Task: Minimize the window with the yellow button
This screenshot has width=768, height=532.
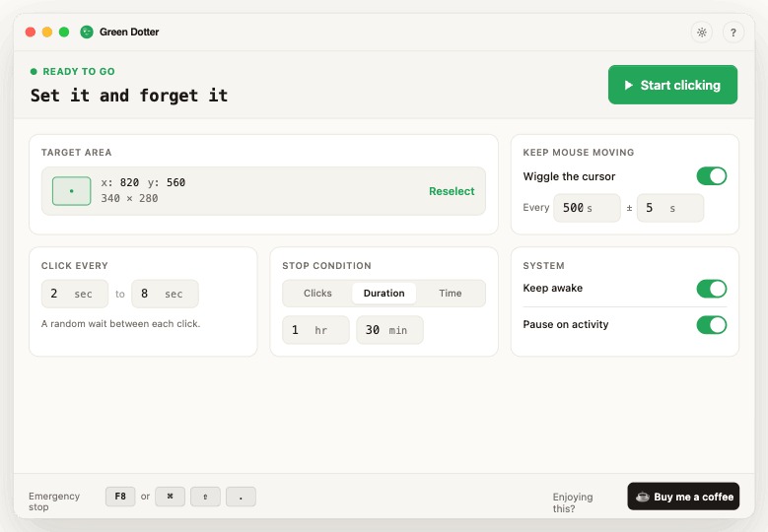Action: (47, 32)
